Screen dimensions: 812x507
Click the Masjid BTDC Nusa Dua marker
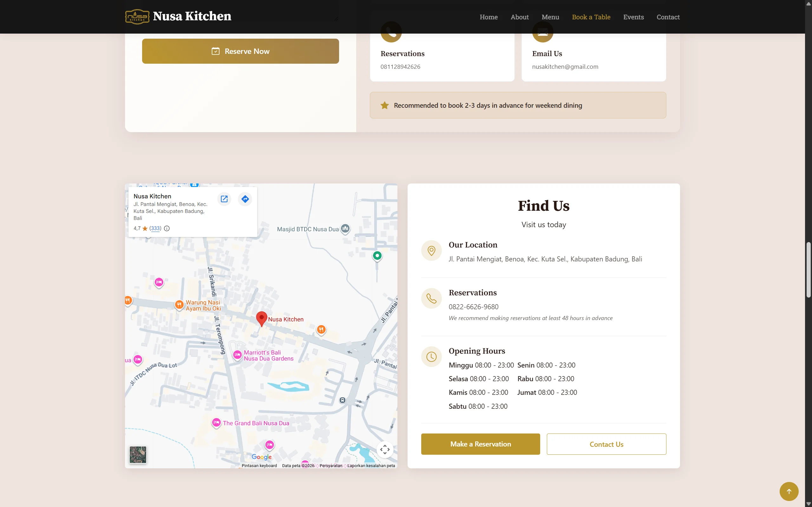click(345, 229)
